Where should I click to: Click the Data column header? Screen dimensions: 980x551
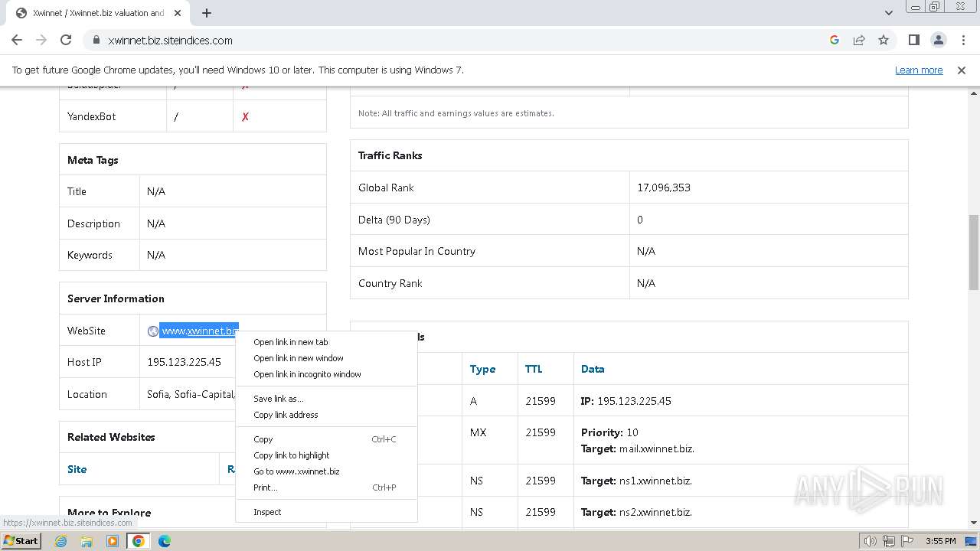593,369
